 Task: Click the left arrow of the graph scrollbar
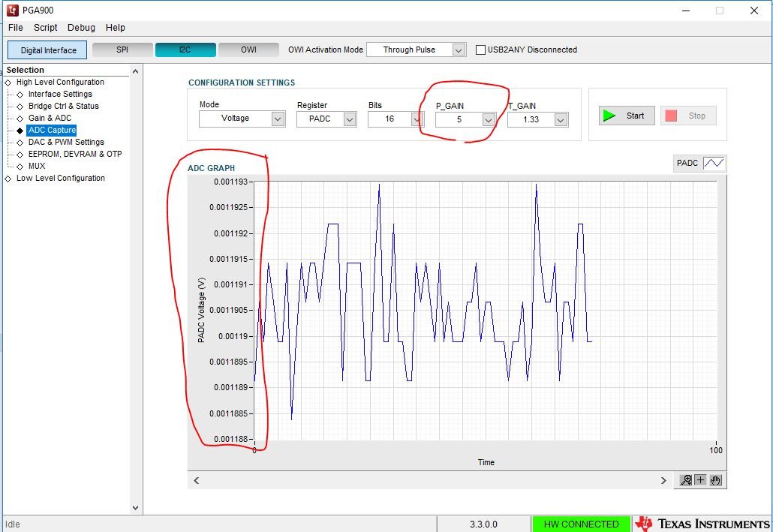coord(196,479)
